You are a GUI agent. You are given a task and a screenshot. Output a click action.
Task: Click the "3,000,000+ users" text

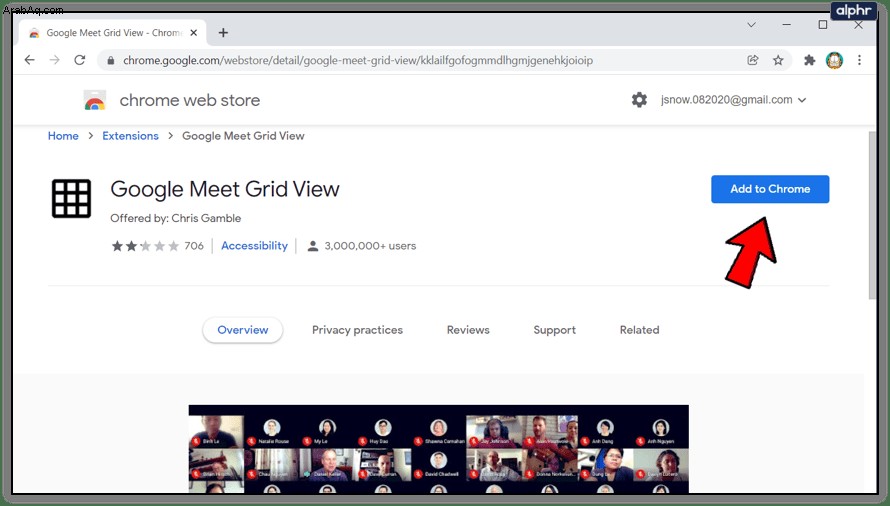click(x=370, y=246)
